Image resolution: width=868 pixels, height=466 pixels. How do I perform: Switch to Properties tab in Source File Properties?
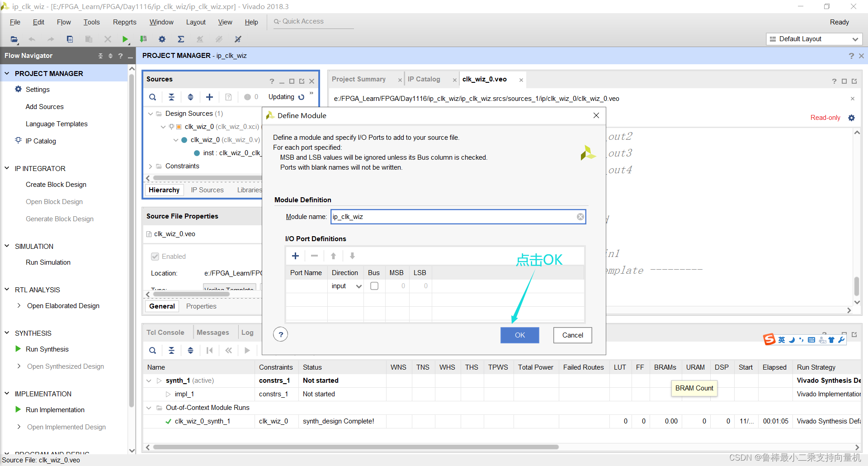201,306
